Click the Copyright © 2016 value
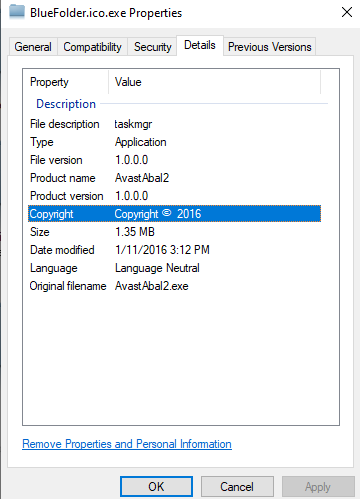This screenshot has height=499, width=360. 158,214
